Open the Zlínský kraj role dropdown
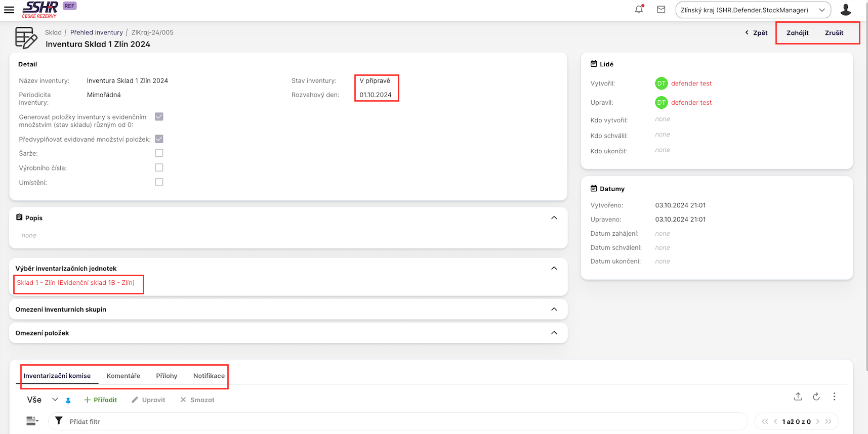Screen dimensions: 868x434 [753, 10]
